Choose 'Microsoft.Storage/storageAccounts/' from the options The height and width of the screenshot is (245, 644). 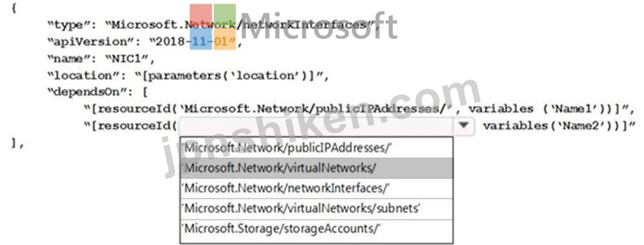[316, 229]
